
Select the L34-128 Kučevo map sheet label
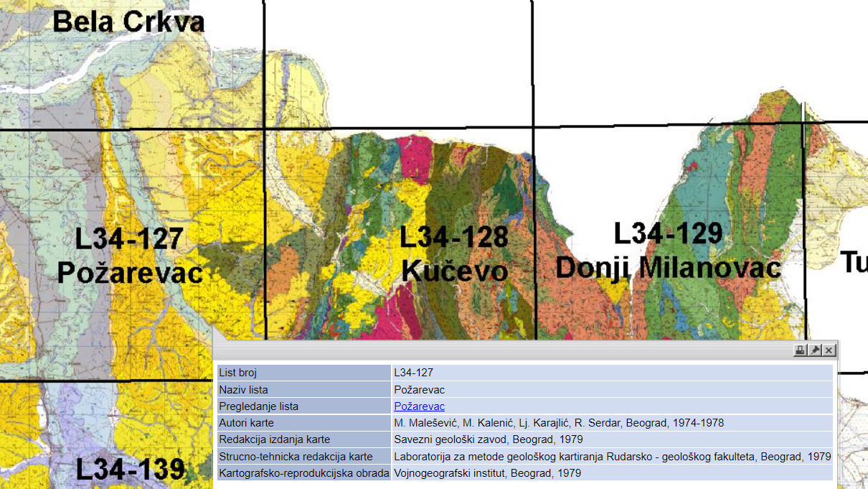[x=454, y=253]
